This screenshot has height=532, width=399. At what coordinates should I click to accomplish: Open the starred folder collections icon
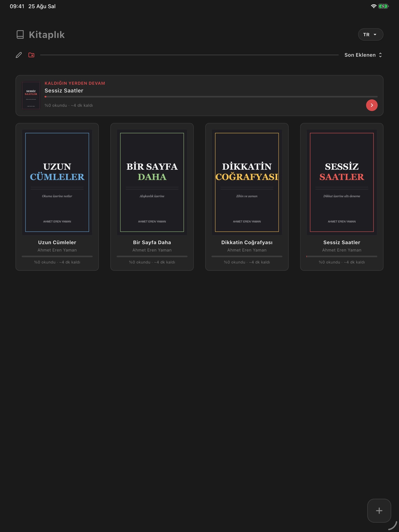click(x=31, y=55)
